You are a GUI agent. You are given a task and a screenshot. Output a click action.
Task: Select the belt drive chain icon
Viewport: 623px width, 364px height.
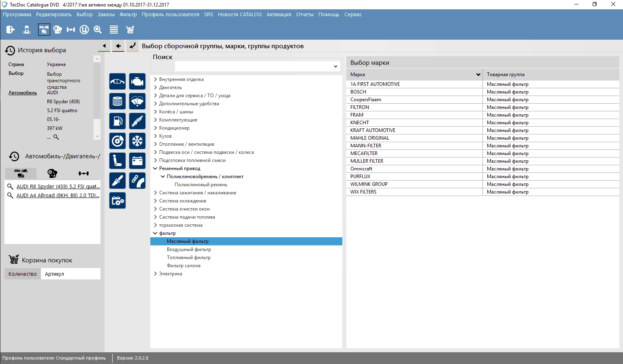137,181
